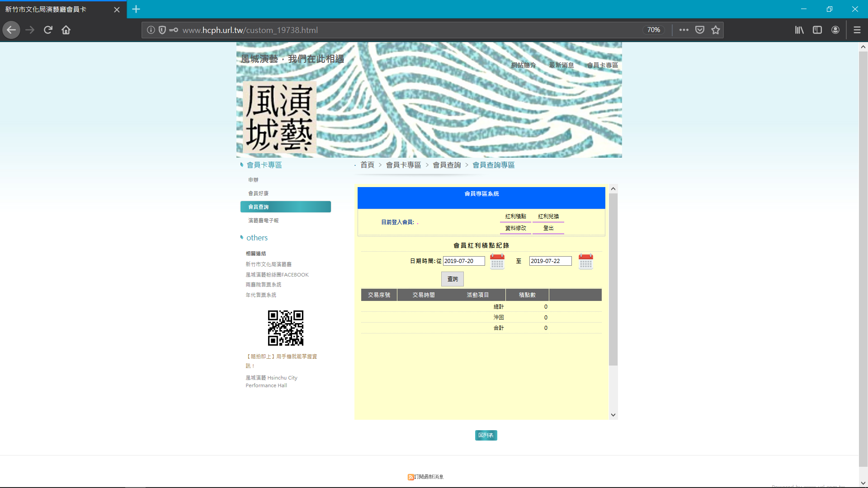Open tracking protection shield icon
The height and width of the screenshot is (488, 868).
162,30
